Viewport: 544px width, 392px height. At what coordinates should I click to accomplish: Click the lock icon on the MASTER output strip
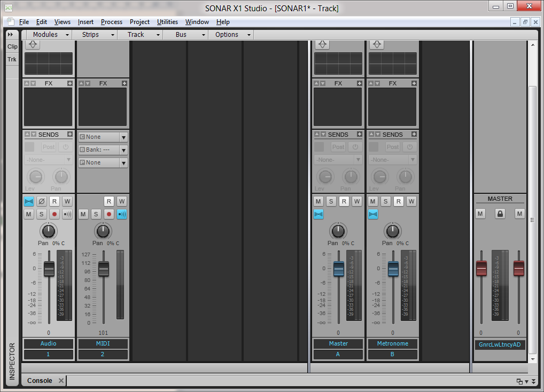point(500,214)
